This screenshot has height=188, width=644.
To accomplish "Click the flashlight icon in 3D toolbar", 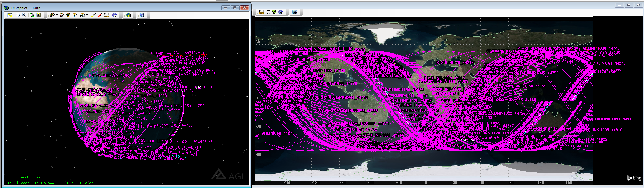I will [x=93, y=15].
